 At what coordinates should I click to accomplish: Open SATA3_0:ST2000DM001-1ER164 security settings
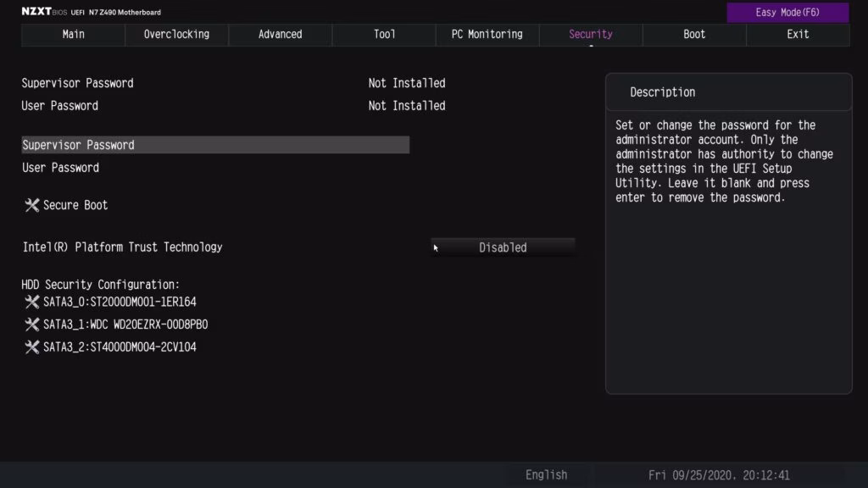(120, 302)
